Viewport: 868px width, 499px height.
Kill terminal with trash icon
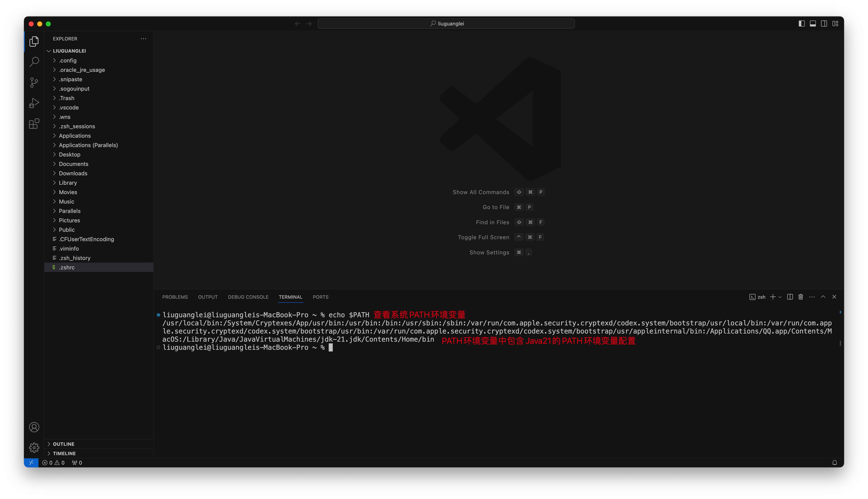click(x=801, y=297)
